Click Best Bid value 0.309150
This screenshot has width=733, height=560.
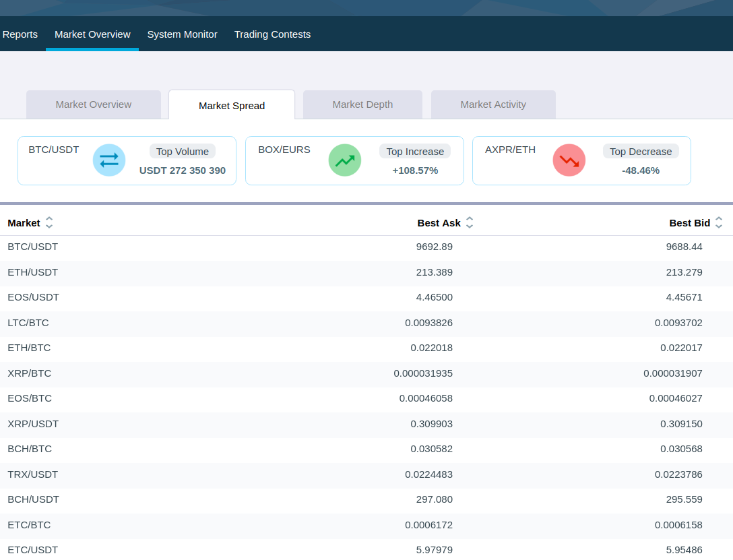coord(681,423)
